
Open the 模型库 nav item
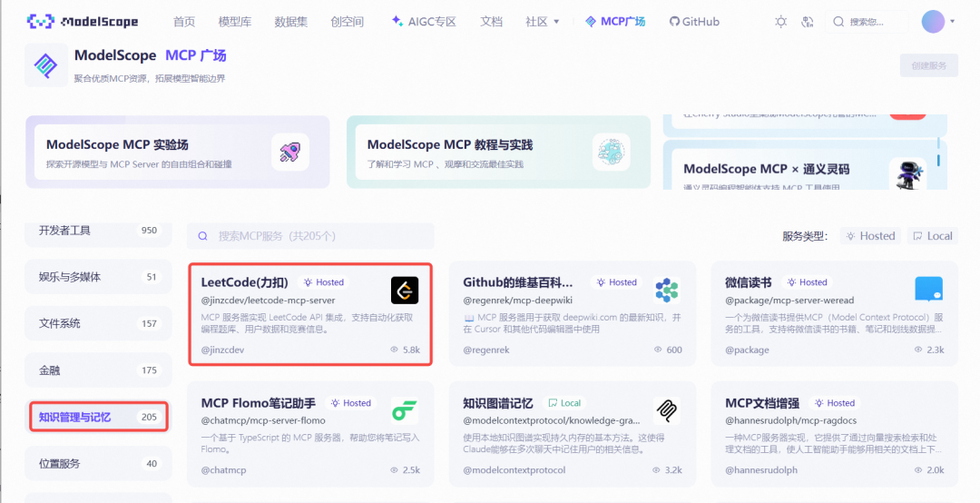pos(234,22)
